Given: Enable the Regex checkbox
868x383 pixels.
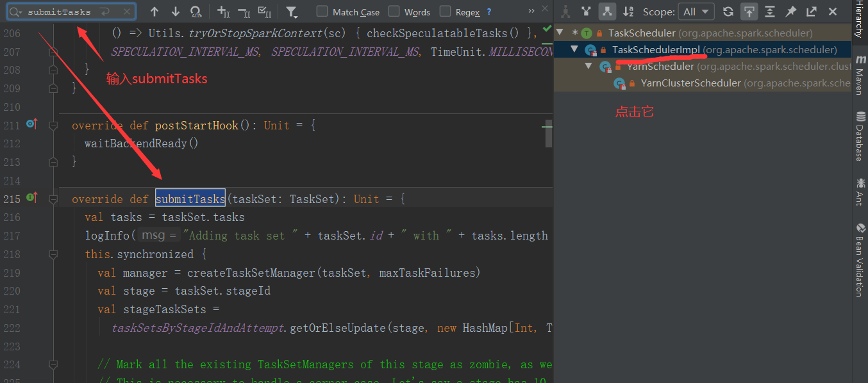Looking at the screenshot, I should [x=445, y=12].
